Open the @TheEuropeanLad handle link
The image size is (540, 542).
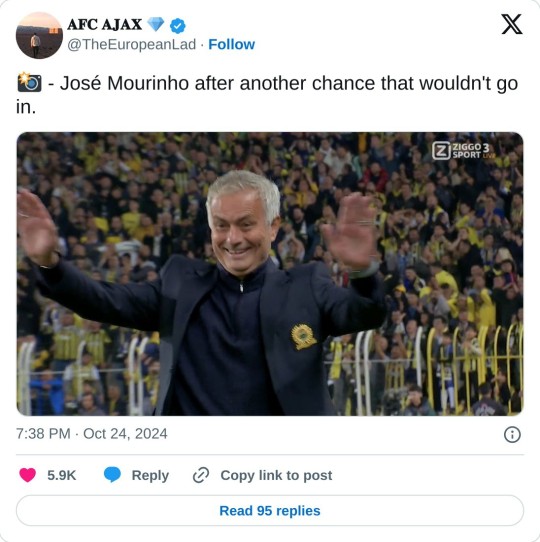point(132,45)
